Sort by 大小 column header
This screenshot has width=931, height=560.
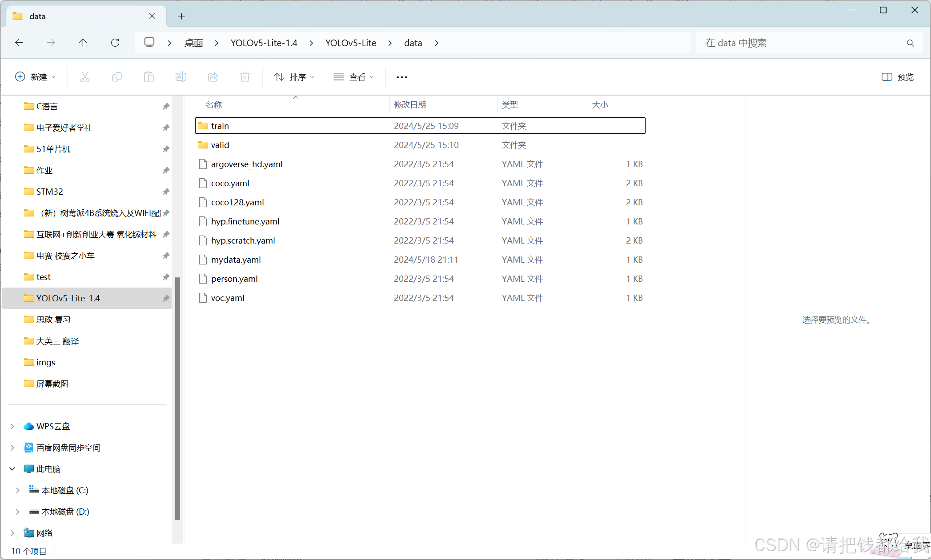coord(600,105)
